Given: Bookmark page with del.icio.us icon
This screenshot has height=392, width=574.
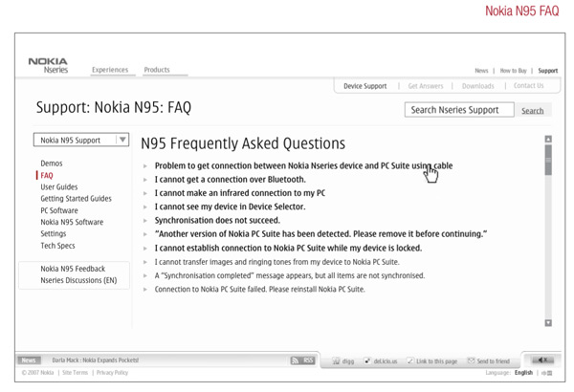Looking at the screenshot, I should coord(367,361).
